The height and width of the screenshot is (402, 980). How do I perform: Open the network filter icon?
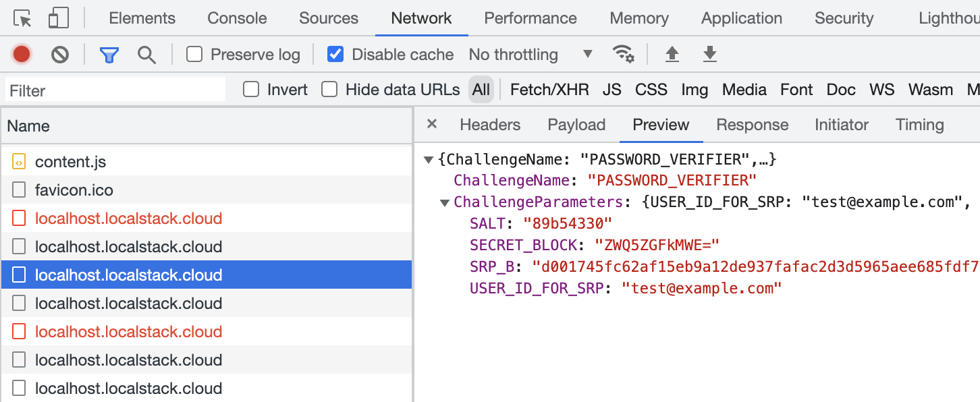tap(109, 54)
